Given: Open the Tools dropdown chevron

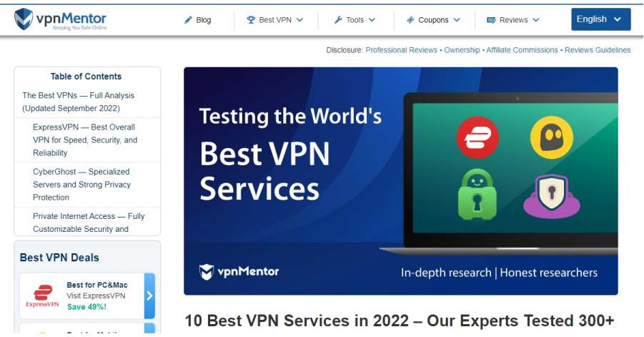Looking at the screenshot, I should pos(372,20).
